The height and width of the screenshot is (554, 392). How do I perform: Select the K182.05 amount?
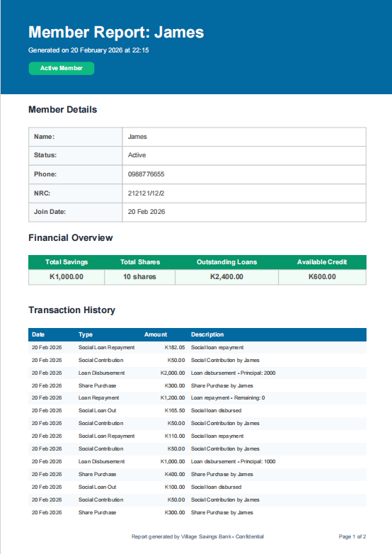175,348
